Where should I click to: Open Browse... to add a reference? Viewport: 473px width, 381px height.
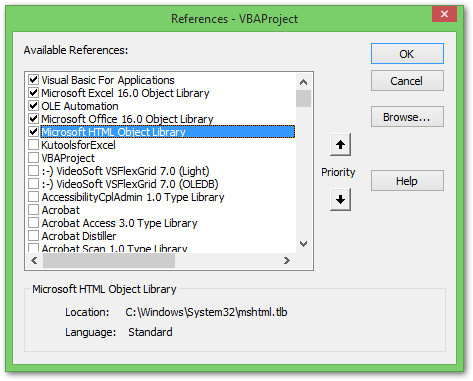point(407,117)
